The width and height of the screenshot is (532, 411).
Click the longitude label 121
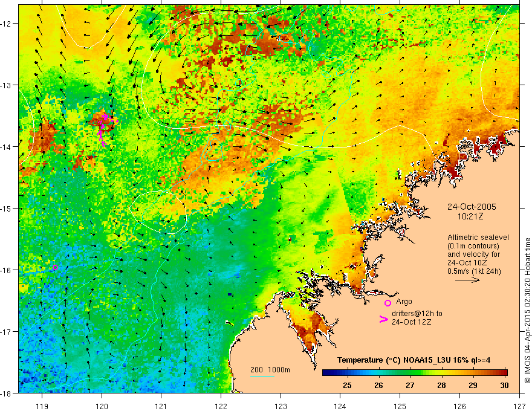click(161, 406)
